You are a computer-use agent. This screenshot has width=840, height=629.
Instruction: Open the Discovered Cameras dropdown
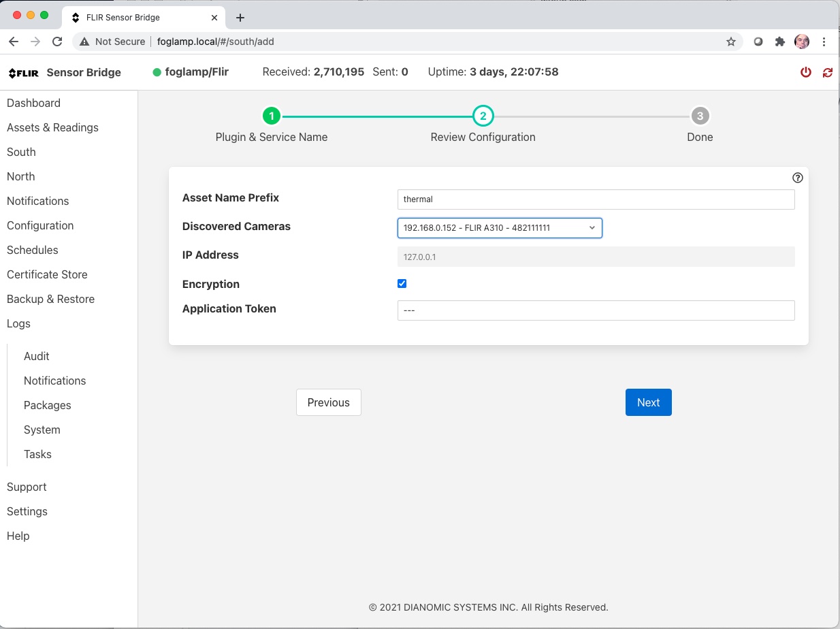tap(500, 227)
